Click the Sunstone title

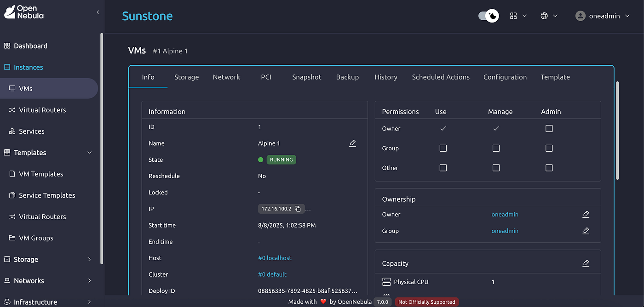[147, 16]
